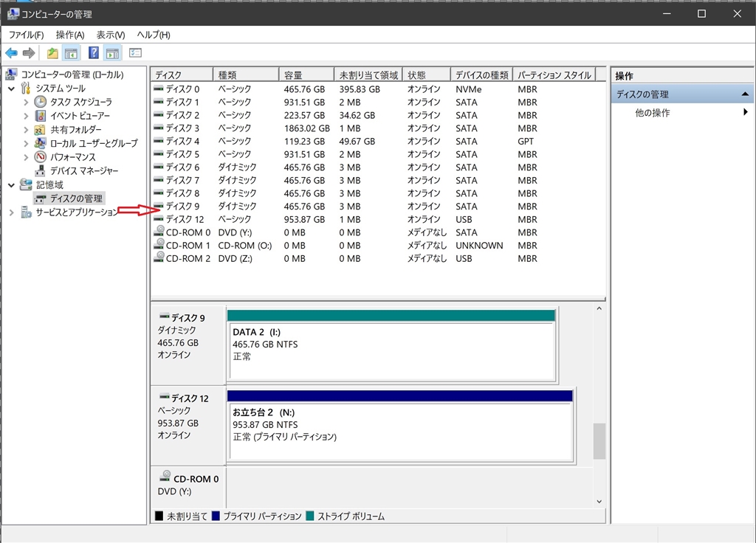This screenshot has height=543, width=756.
Task: Expand サービスとアプリケーション tree node
Action: [12, 212]
